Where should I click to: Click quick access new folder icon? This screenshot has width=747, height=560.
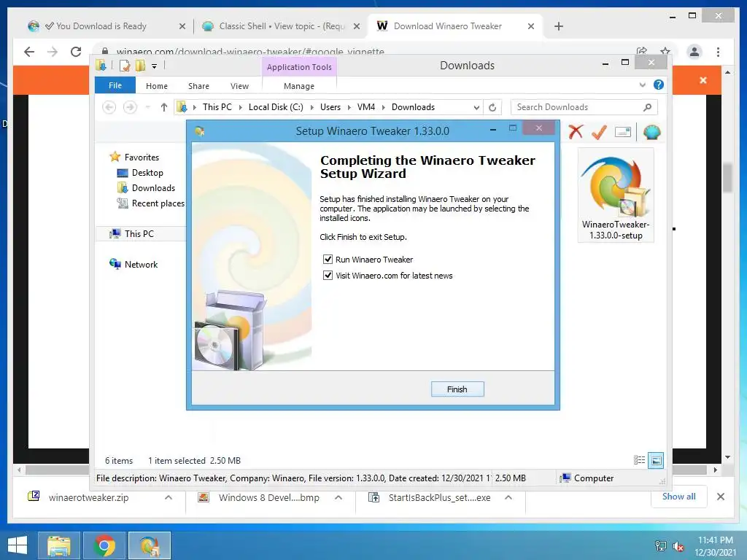(141, 65)
